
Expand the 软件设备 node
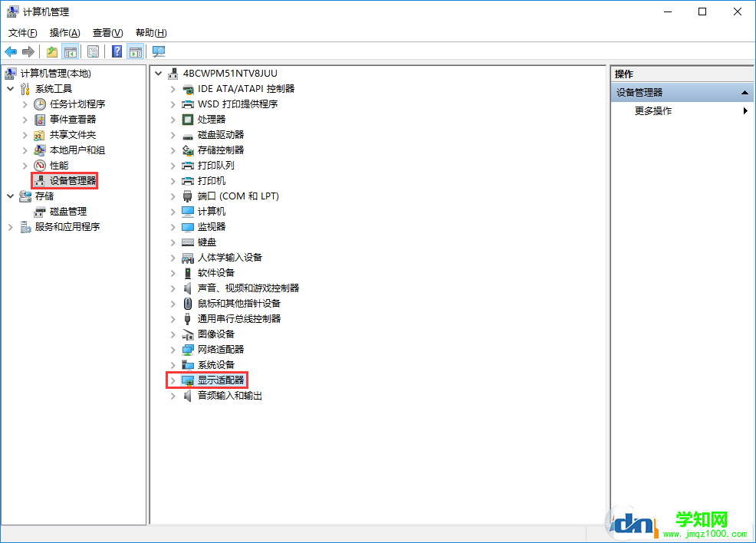[173, 273]
